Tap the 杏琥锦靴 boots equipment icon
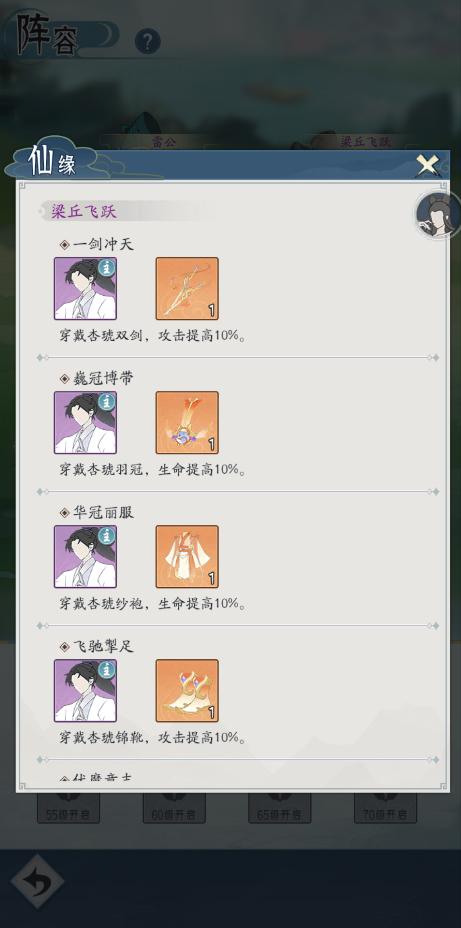The image size is (461, 928). click(x=187, y=691)
